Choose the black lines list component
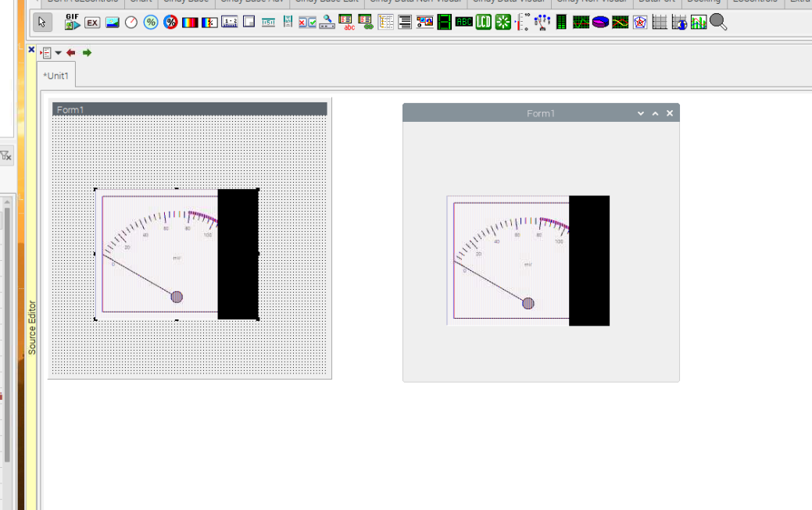The width and height of the screenshot is (812, 510). 405,23
